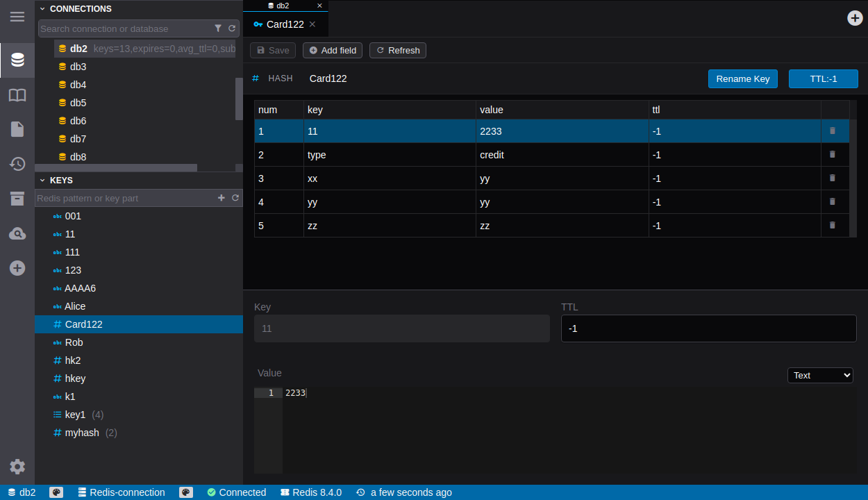
Task: Collapse the CONNECTIONS section
Action: (x=42, y=9)
